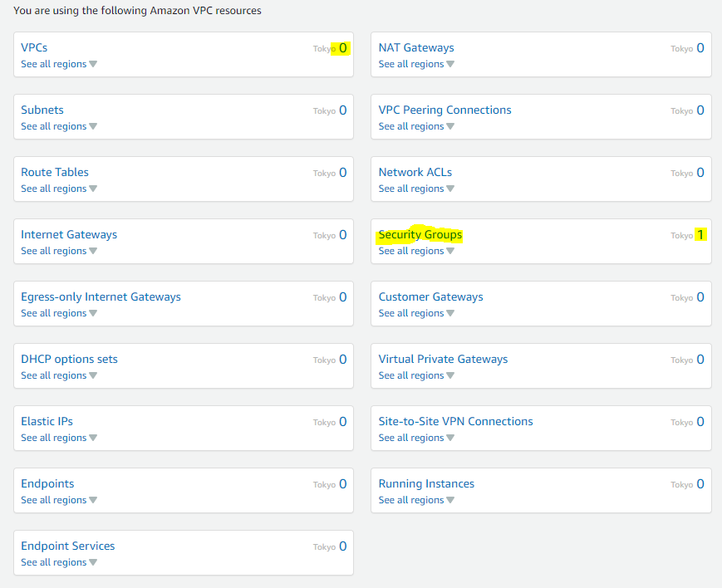Viewport: 722px width, 588px height.
Task: Expand See all regions under Running Instances
Action: (x=416, y=500)
